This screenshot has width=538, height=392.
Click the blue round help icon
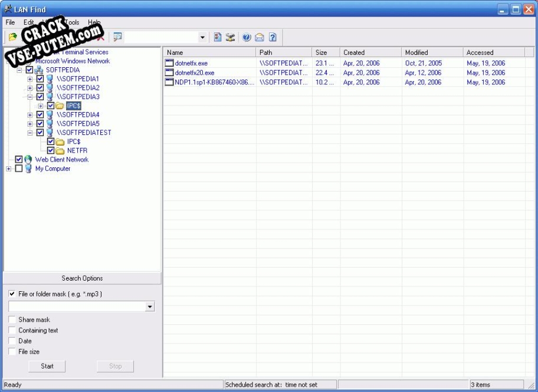point(247,37)
